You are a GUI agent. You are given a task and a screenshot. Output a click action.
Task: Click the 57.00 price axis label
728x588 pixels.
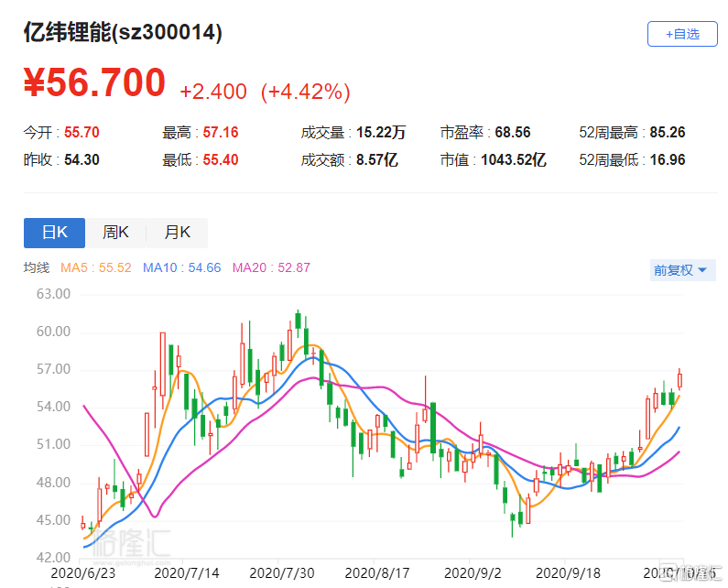(x=53, y=369)
